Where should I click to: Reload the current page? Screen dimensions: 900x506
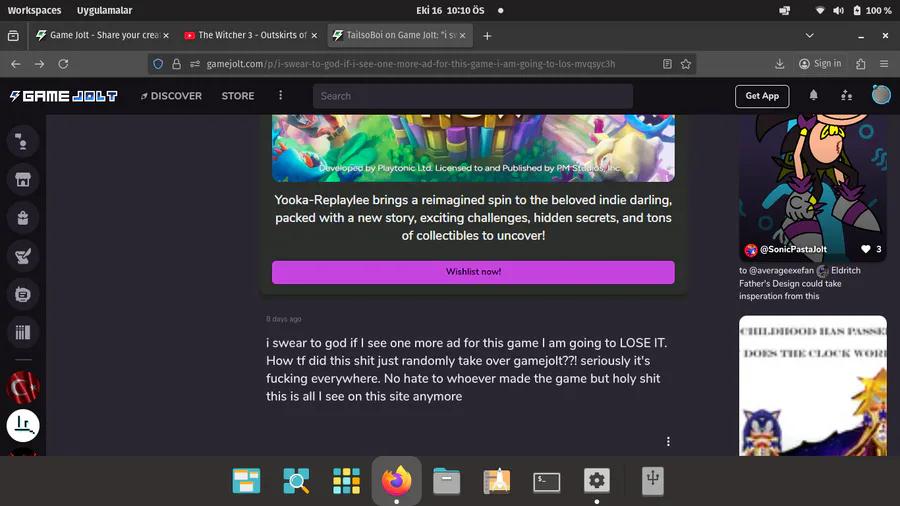click(x=63, y=64)
